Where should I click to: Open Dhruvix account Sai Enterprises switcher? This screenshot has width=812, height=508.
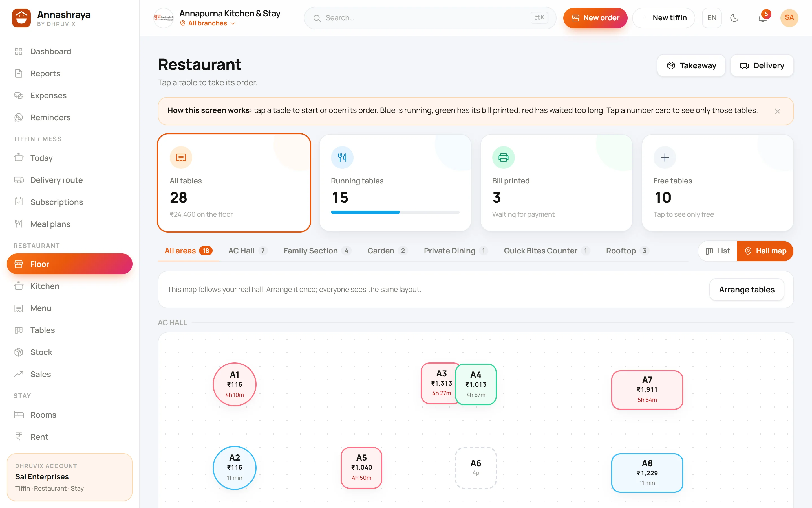(69, 477)
